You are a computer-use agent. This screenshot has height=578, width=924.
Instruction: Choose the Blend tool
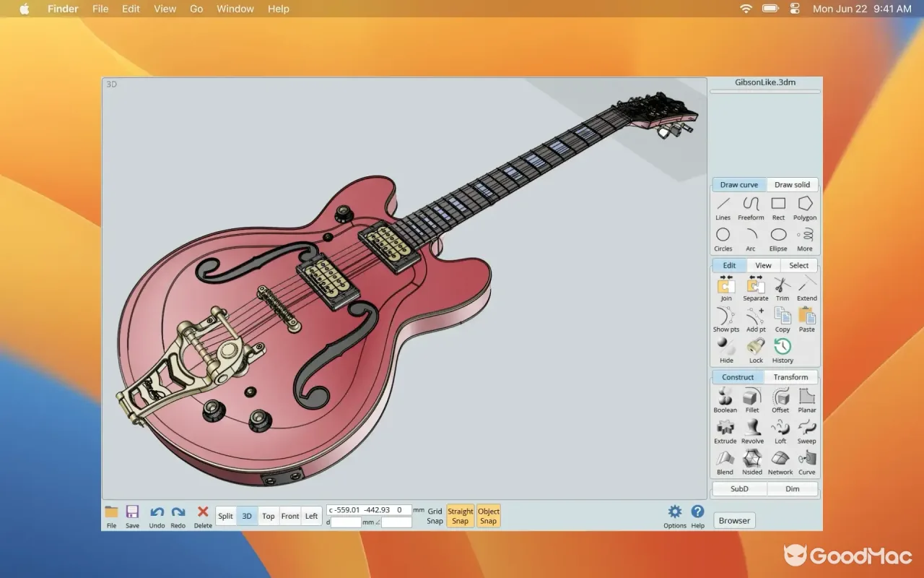click(x=725, y=462)
